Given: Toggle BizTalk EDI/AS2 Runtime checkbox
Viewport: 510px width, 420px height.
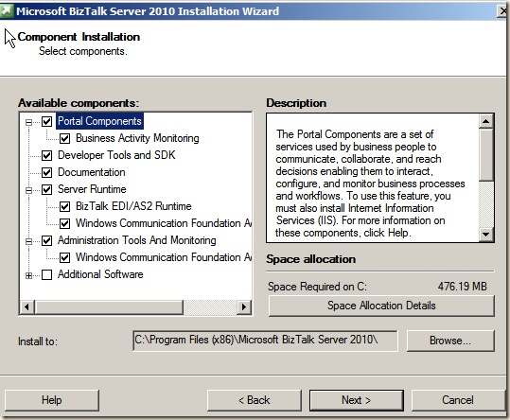Looking at the screenshot, I should point(64,206).
